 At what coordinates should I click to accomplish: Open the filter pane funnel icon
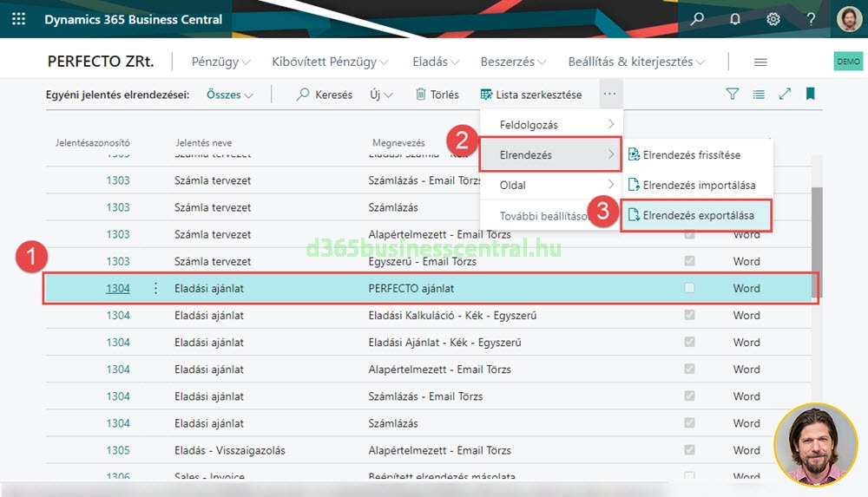[733, 94]
